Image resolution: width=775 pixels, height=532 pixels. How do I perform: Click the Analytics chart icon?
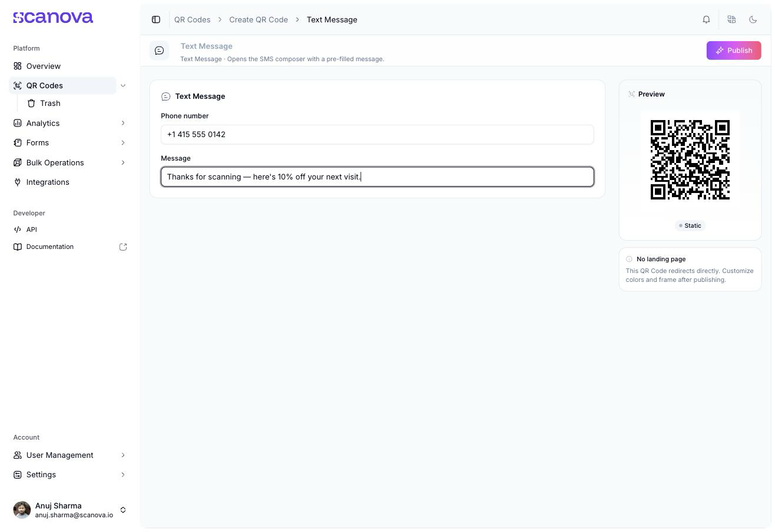[x=18, y=123]
